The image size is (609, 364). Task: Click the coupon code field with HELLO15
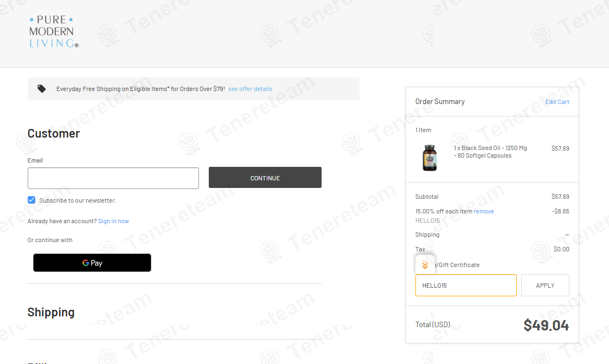(x=466, y=285)
